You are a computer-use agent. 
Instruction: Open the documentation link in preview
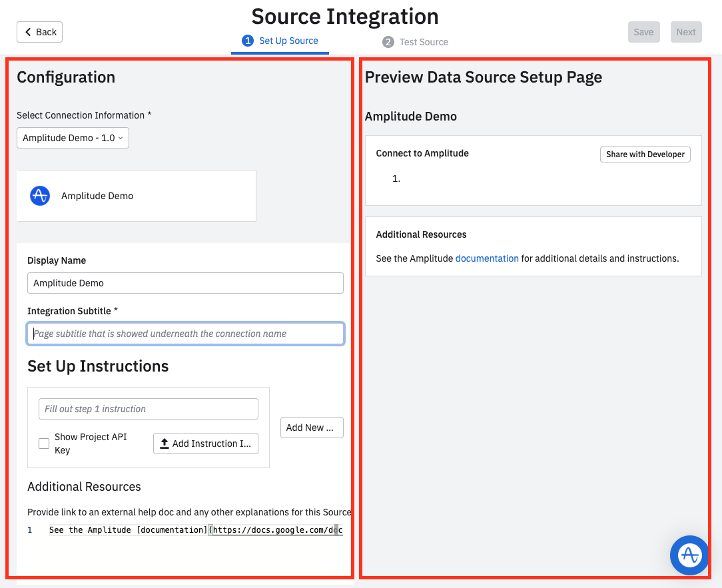(x=486, y=258)
